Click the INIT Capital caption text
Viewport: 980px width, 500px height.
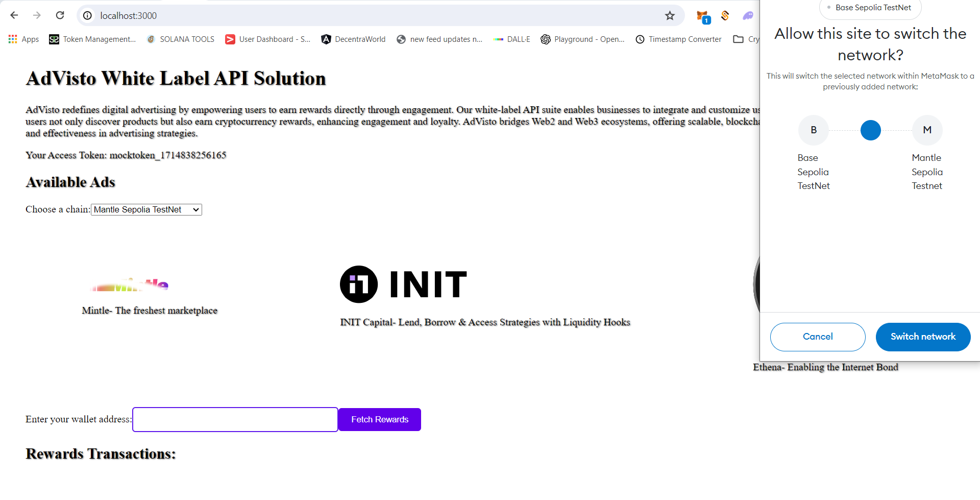[x=485, y=322]
